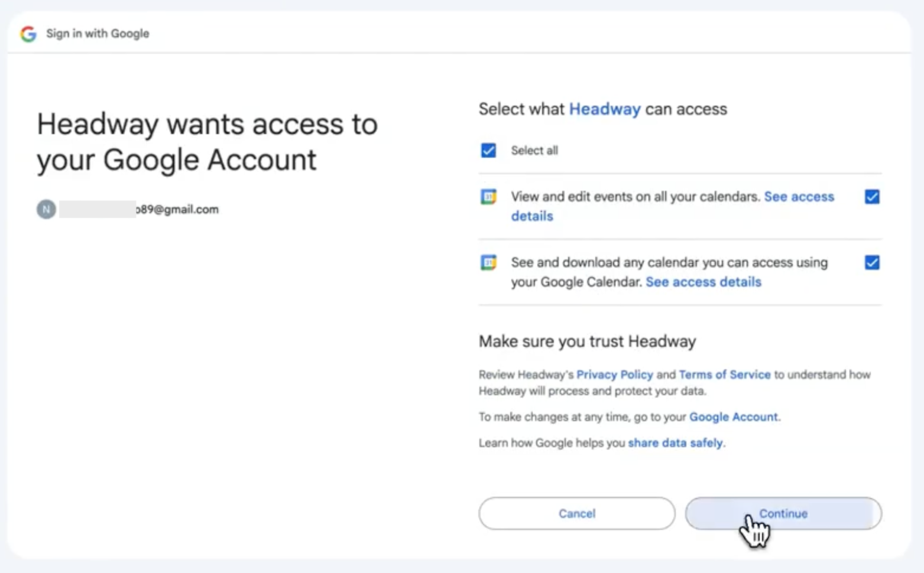This screenshot has height=573, width=924.
Task: Open See access details for edit events
Action: click(673, 206)
